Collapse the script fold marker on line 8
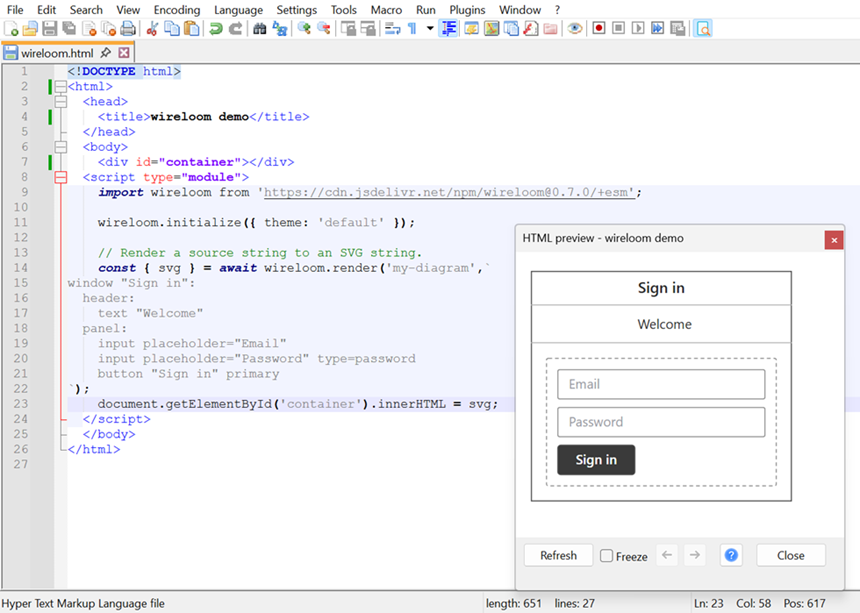 point(61,177)
